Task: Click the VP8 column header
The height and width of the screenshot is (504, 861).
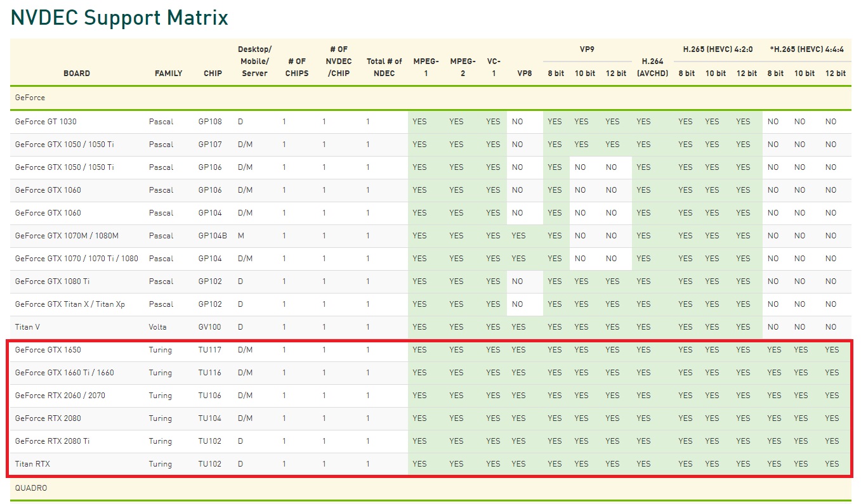Action: [524, 74]
